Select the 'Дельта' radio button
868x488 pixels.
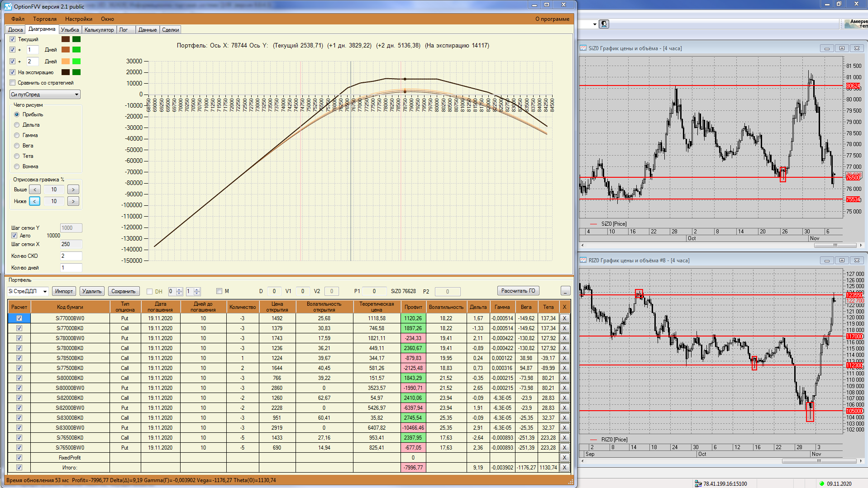(x=17, y=125)
